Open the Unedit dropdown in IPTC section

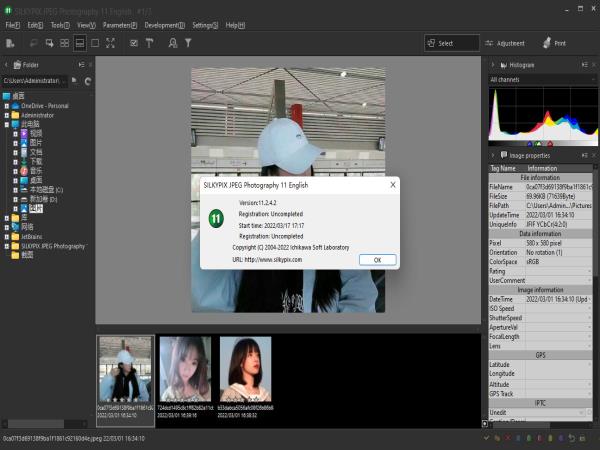pyautogui.click(x=582, y=412)
